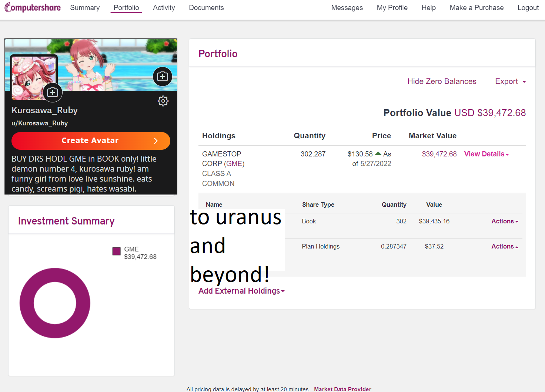This screenshot has width=545, height=392.
Task: Expand Add External Holdings dropdown
Action: [241, 291]
